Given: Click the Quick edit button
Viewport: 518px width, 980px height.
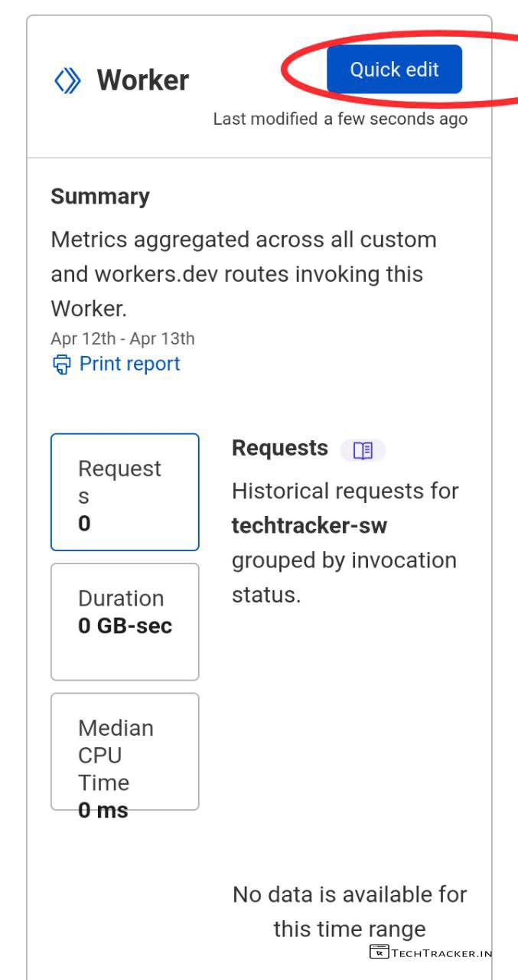Looking at the screenshot, I should [394, 70].
